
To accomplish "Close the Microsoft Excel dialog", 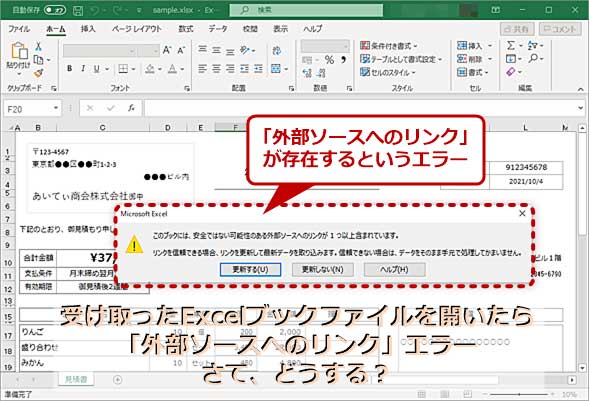I will pyautogui.click(x=522, y=213).
